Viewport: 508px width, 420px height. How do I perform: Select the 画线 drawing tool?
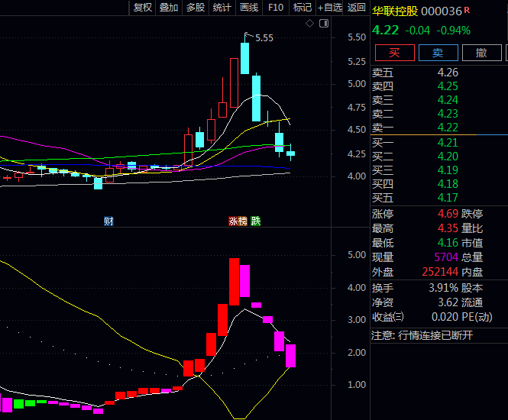tap(249, 8)
